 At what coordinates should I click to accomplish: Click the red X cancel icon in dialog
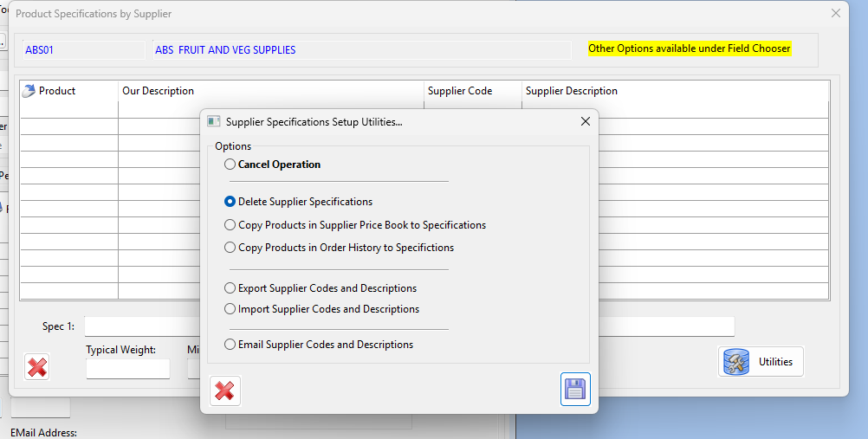[x=224, y=391]
